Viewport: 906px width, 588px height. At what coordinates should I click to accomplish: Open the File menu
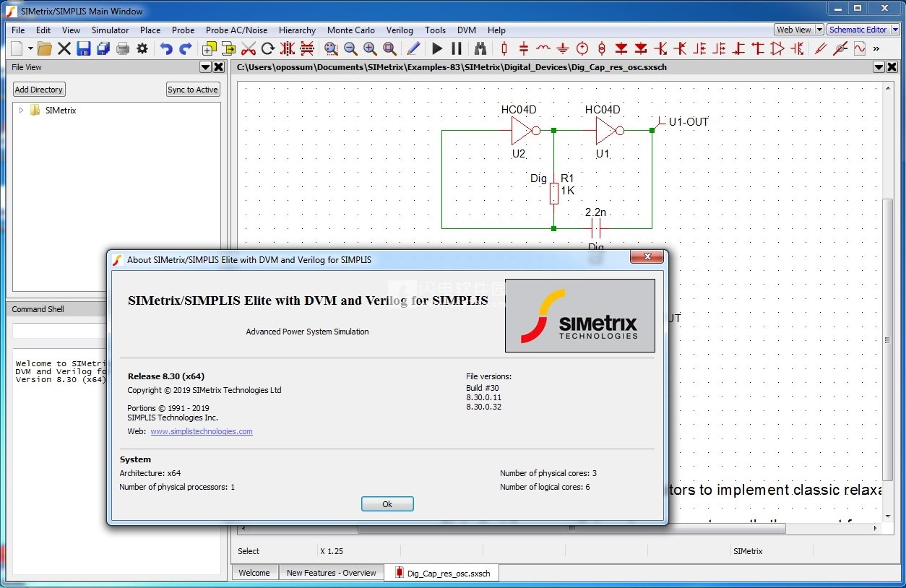tap(18, 30)
